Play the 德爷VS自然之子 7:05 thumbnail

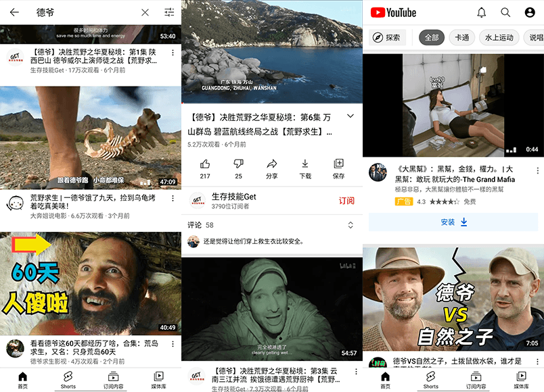pos(453,299)
